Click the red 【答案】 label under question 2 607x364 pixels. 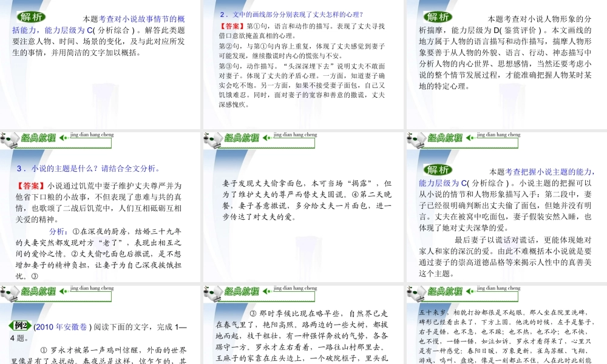tap(232, 26)
